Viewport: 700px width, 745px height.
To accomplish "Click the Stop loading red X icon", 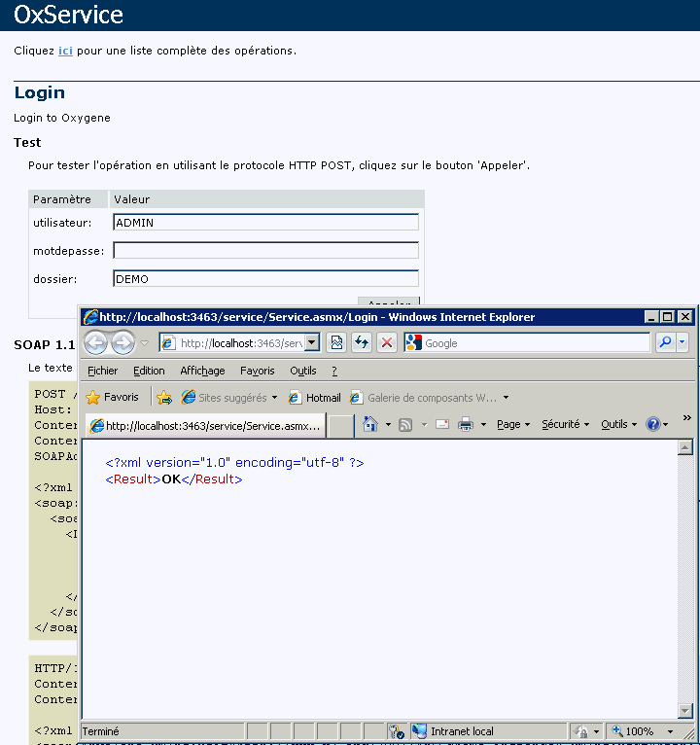I will (387, 342).
